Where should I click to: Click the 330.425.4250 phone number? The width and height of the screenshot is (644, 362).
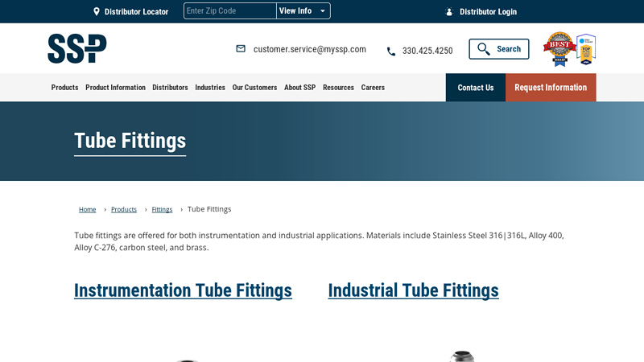427,51
